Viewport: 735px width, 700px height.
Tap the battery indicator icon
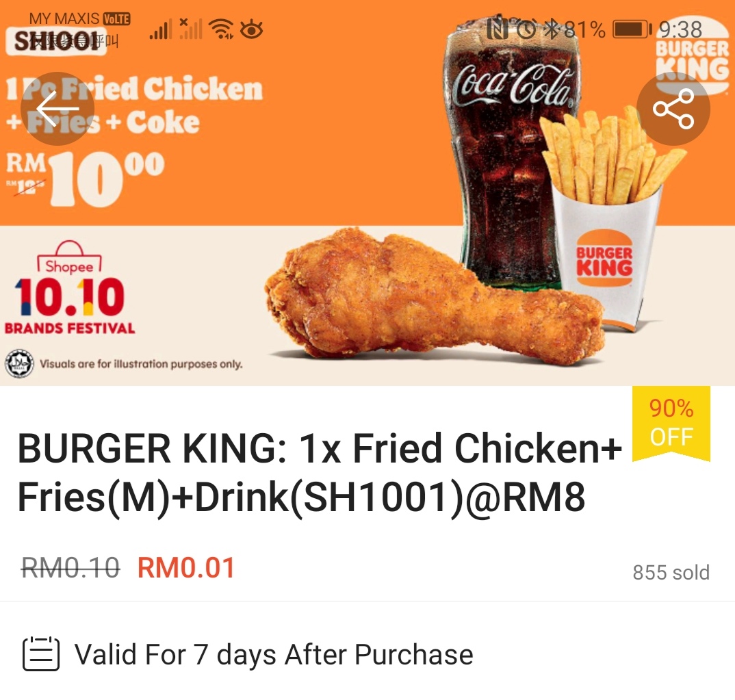tap(632, 29)
